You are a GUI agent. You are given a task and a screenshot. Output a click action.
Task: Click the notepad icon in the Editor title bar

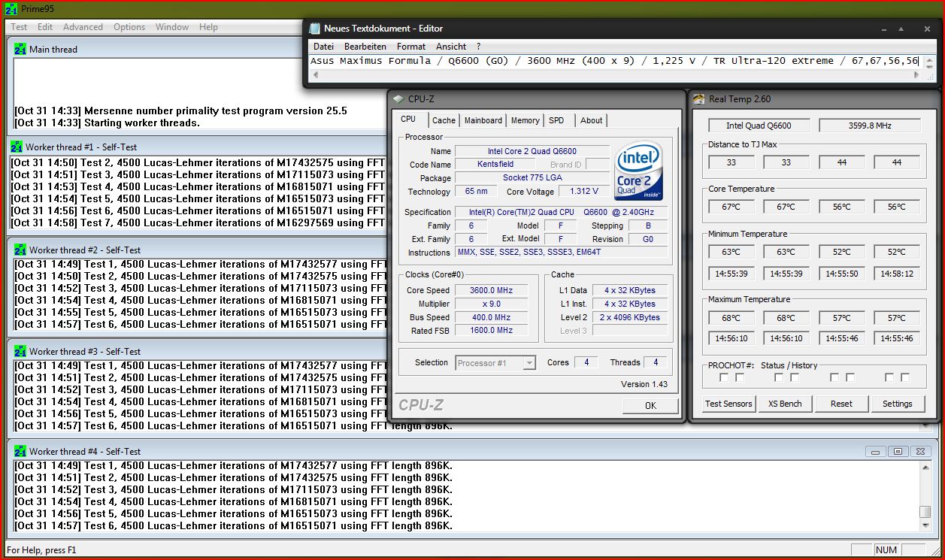pos(314,28)
